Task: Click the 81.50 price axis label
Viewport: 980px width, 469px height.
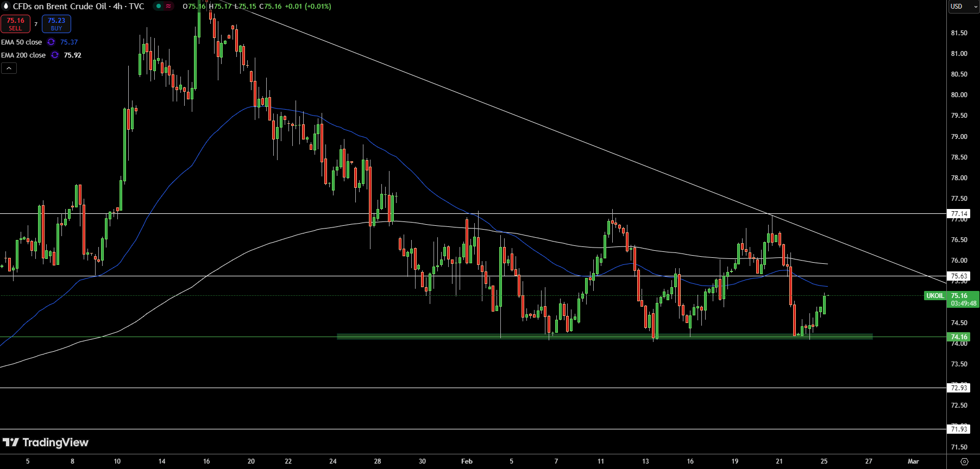Action: 959,33
